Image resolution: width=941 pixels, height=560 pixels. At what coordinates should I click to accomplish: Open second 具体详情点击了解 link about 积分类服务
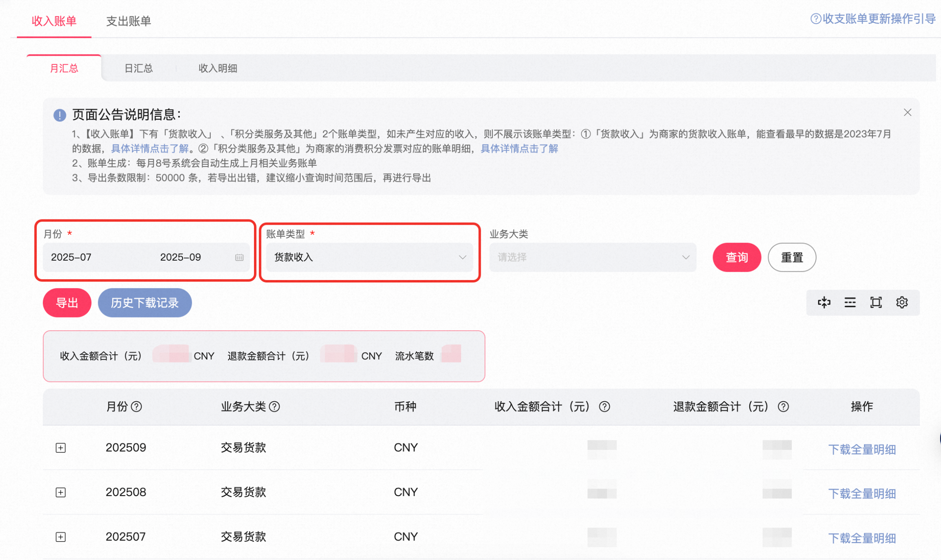519,148
